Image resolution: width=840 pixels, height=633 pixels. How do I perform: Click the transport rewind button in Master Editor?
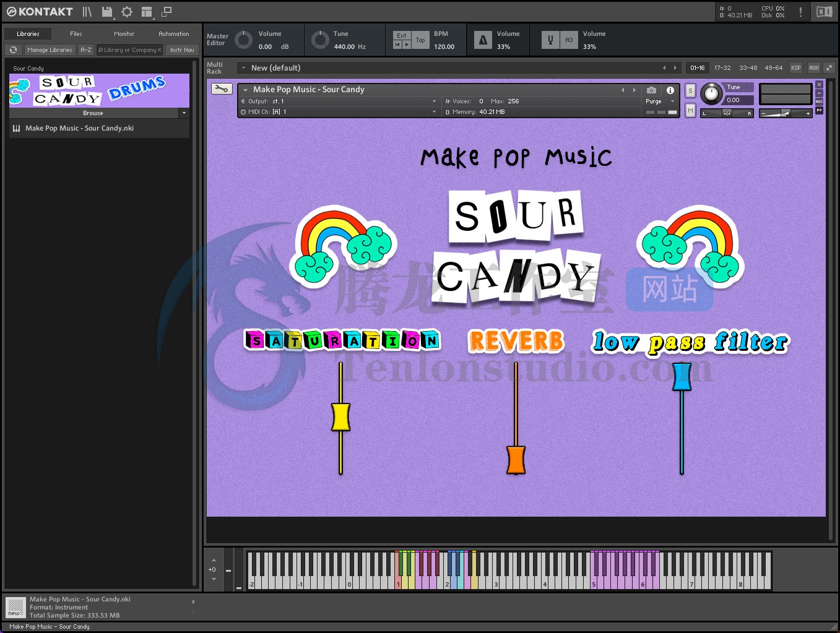397,45
